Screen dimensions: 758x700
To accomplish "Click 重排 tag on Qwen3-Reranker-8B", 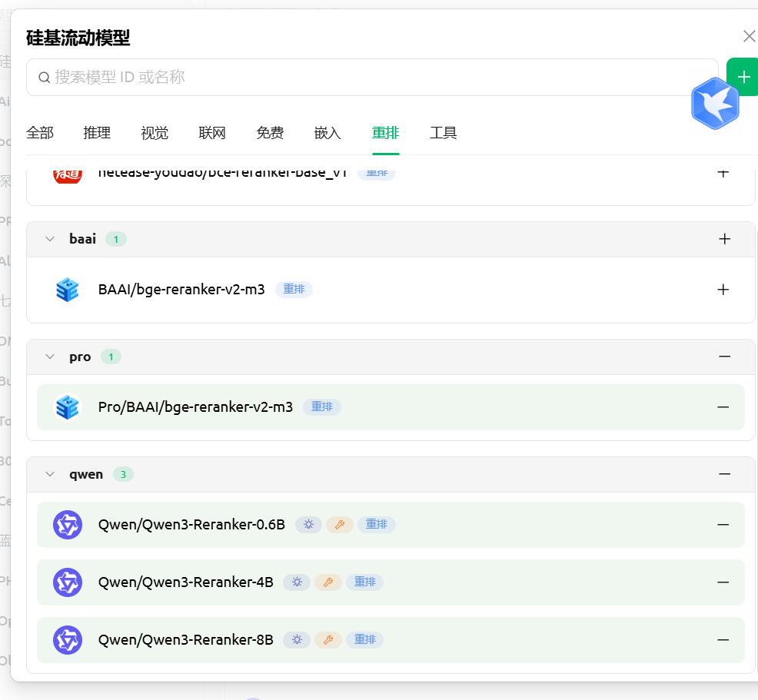I will tap(365, 639).
